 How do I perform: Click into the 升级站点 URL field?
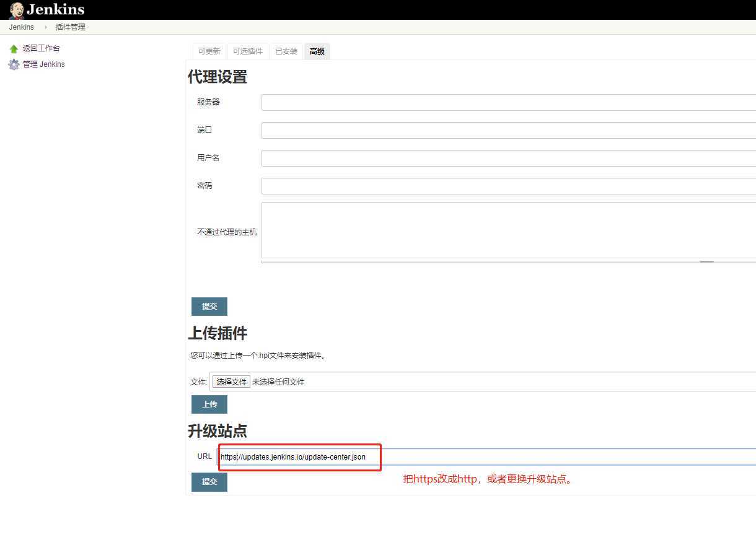click(x=486, y=457)
